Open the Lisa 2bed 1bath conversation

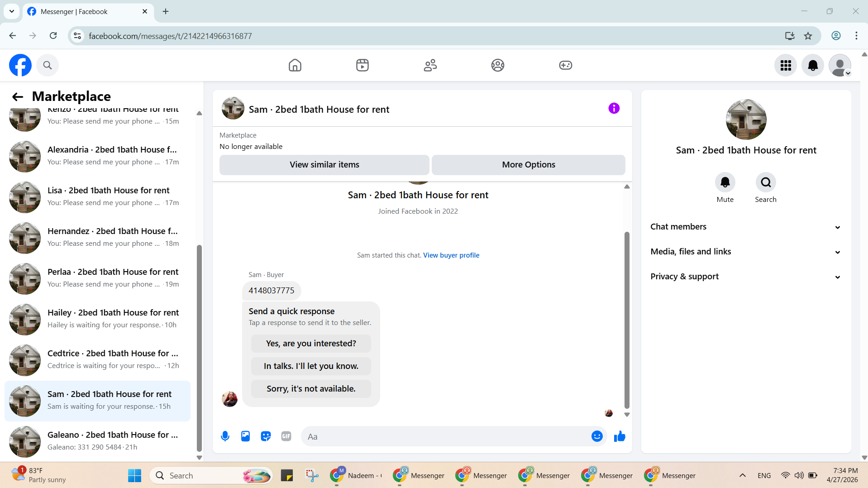pos(97,197)
